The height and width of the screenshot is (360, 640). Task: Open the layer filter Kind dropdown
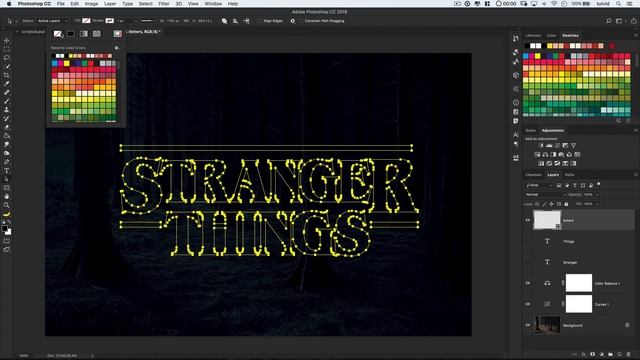coord(539,185)
